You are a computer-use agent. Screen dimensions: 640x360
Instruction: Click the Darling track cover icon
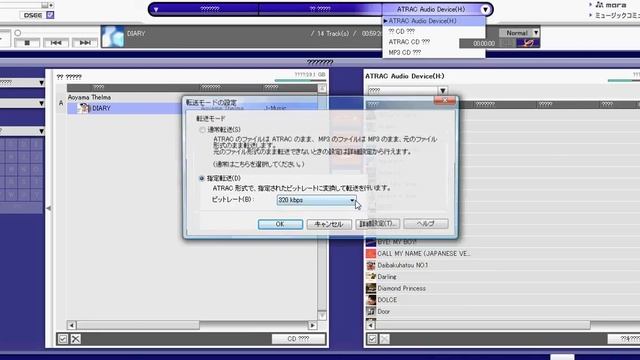[371, 277]
